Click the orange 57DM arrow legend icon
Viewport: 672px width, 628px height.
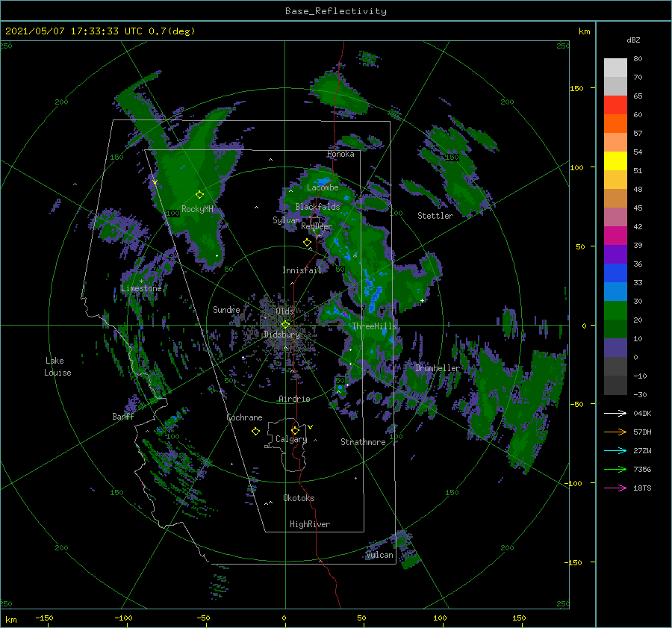(615, 432)
